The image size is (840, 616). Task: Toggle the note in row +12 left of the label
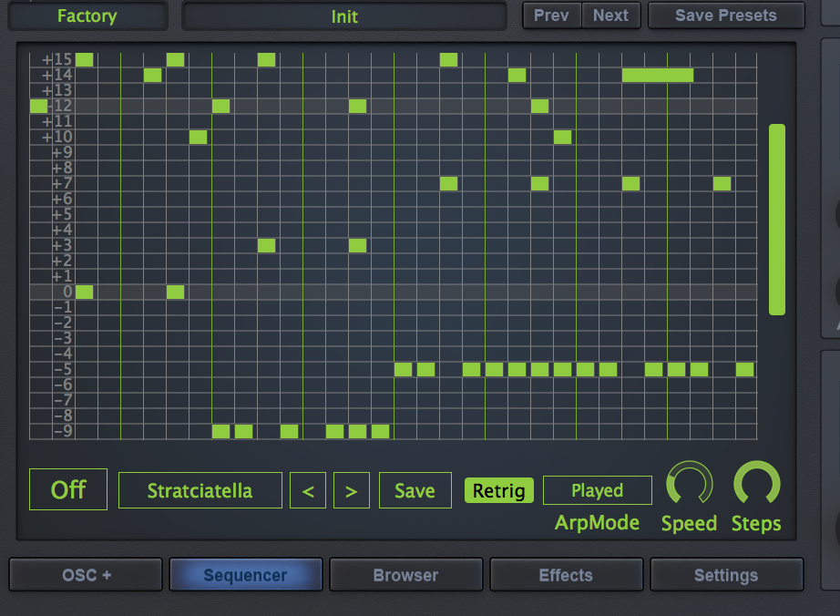[38, 106]
